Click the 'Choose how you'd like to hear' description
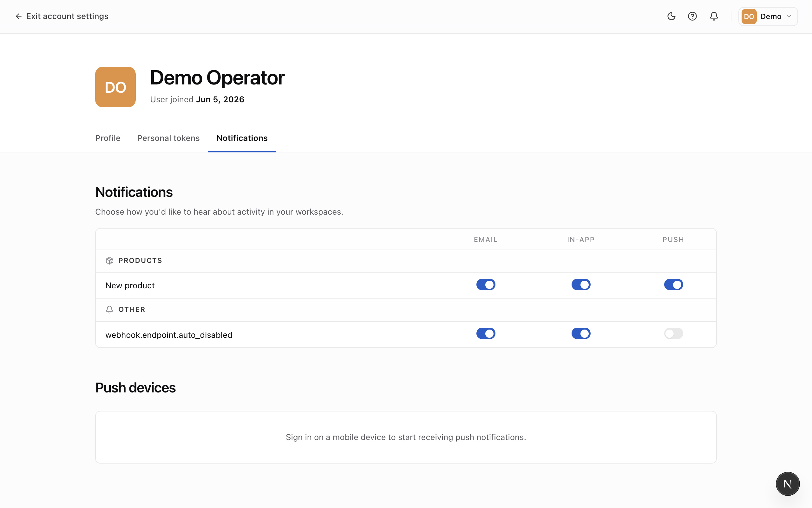This screenshot has height=508, width=812. tap(219, 212)
